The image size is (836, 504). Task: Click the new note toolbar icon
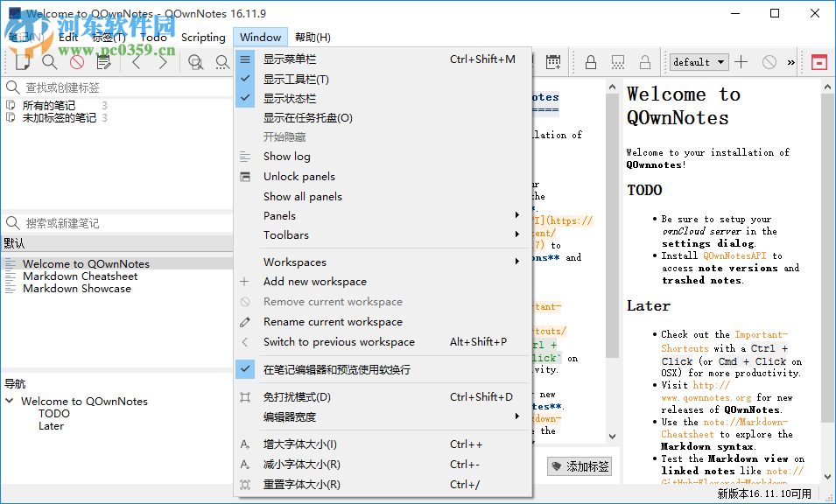coord(23,62)
